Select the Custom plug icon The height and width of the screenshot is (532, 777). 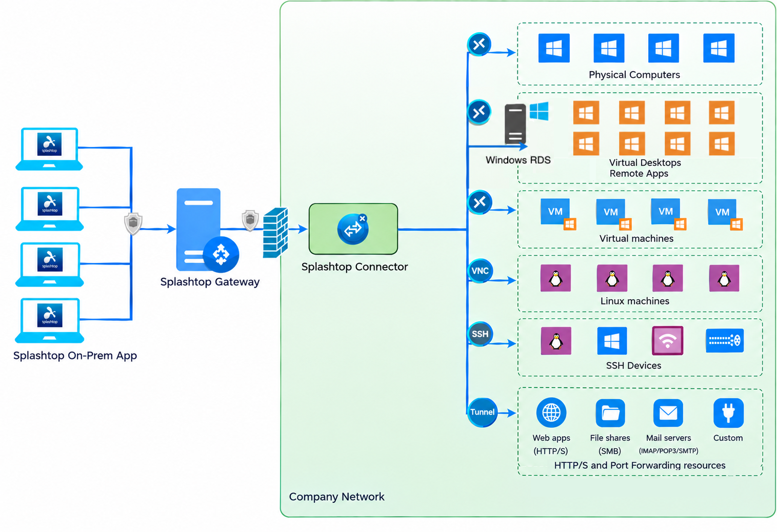[728, 413]
